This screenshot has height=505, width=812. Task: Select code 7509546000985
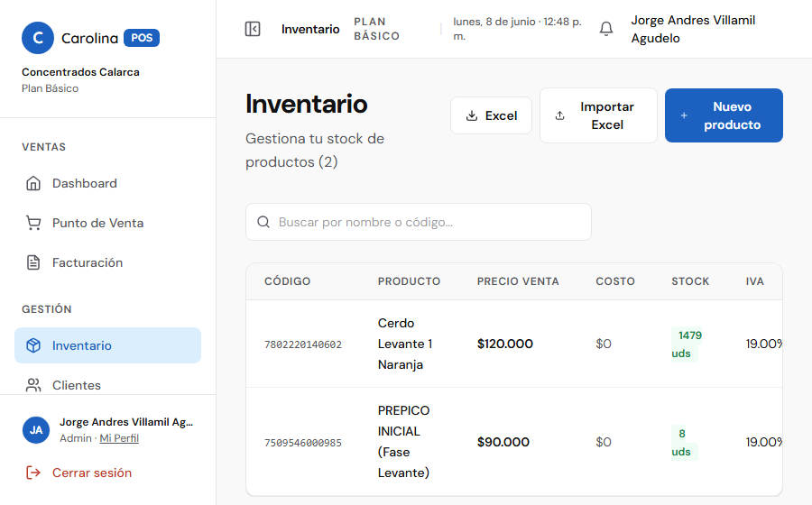click(303, 443)
